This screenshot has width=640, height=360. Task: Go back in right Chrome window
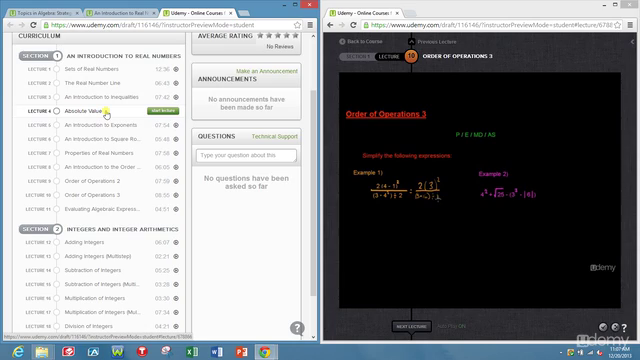330,25
